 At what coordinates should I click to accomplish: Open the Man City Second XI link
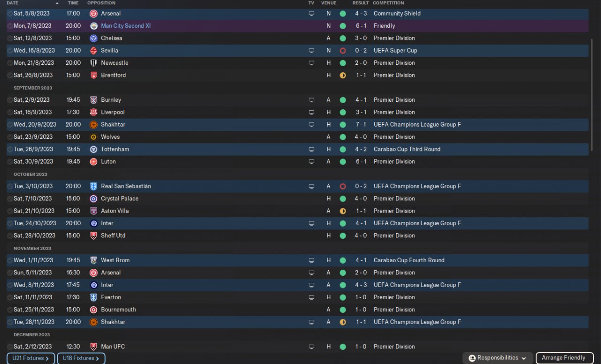click(126, 26)
